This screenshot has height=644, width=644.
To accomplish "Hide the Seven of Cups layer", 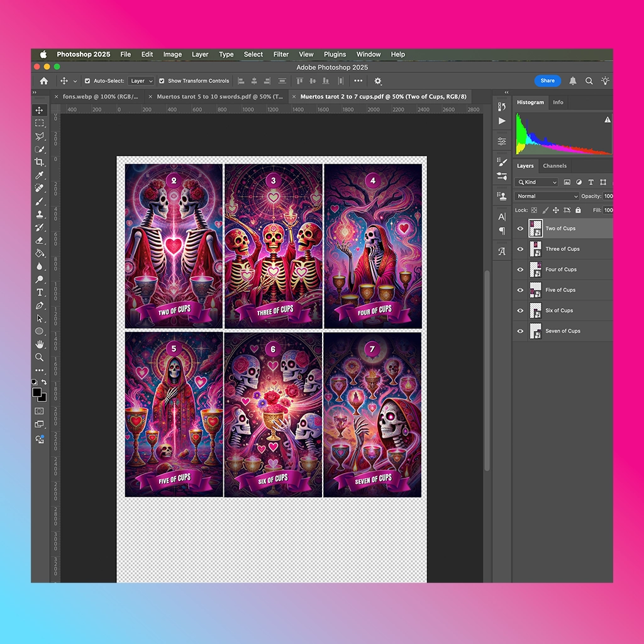I will point(520,331).
